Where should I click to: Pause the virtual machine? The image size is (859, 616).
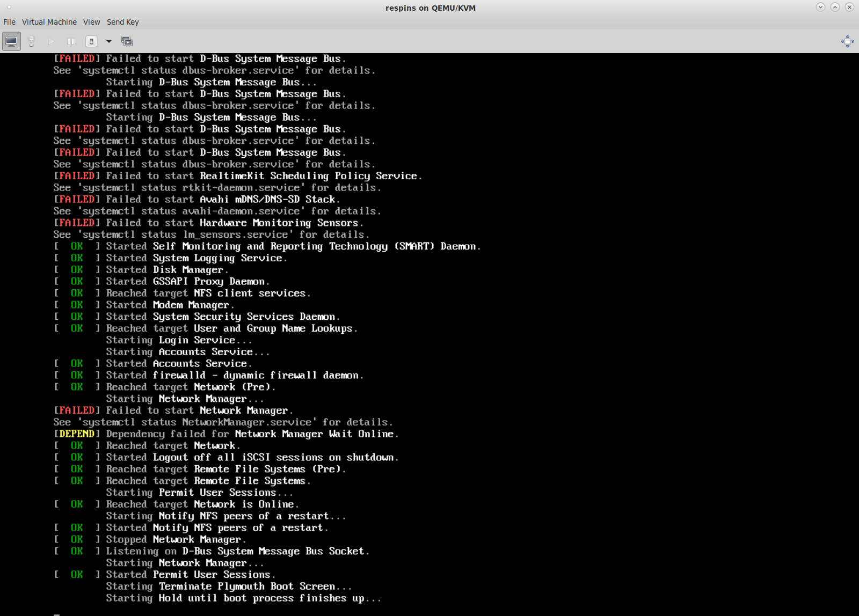71,41
